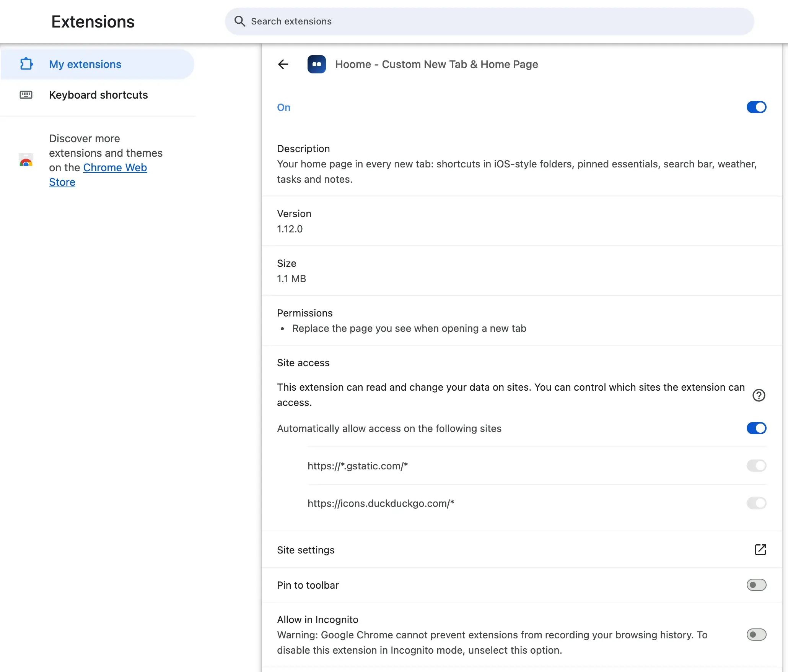Enable Pin to toolbar switch
This screenshot has height=672, width=788.
coord(756,585)
